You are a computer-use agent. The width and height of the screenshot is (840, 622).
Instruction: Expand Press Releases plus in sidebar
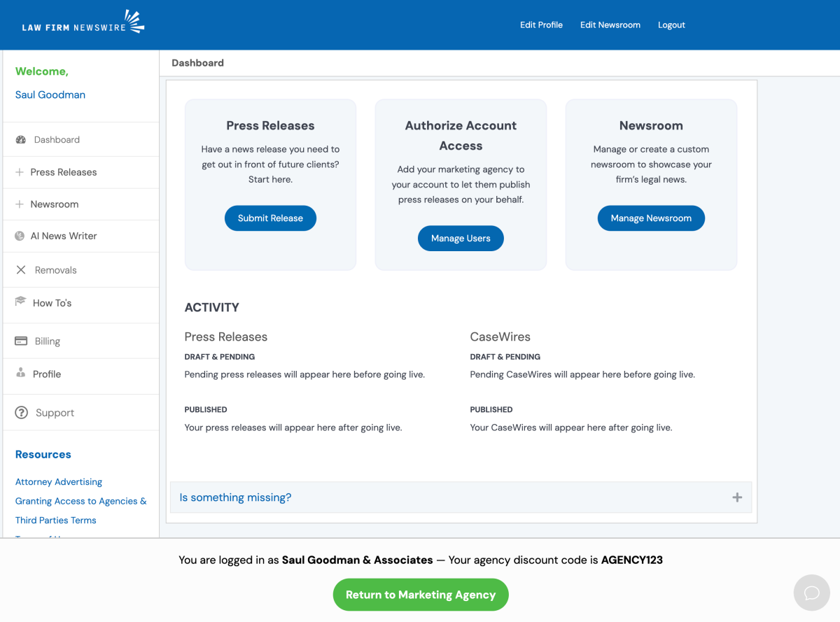[x=20, y=172]
